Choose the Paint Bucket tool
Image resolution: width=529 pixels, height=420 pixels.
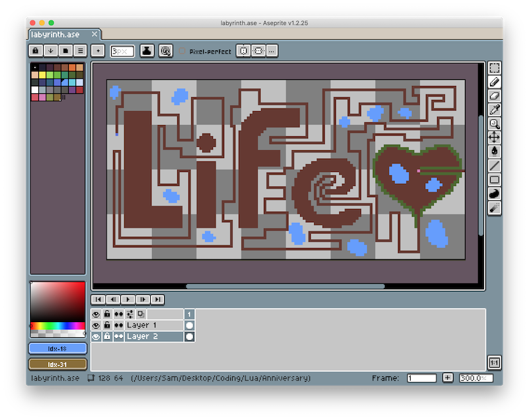494,151
